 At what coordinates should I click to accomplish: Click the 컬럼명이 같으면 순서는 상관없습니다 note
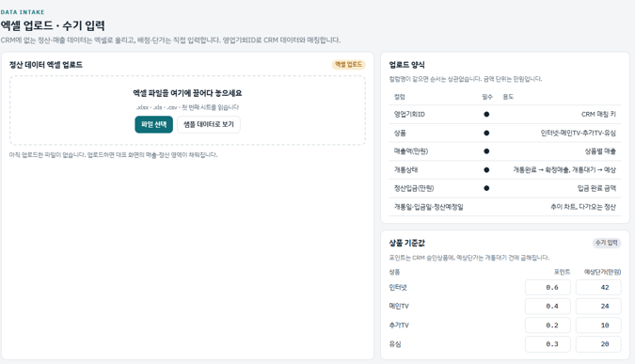coord(466,79)
